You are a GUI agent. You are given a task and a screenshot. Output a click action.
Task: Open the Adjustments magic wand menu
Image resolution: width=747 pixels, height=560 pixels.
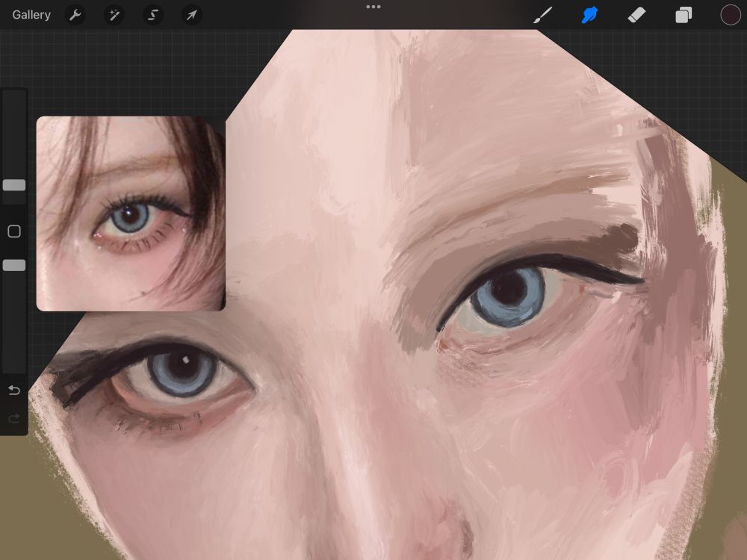(x=114, y=15)
